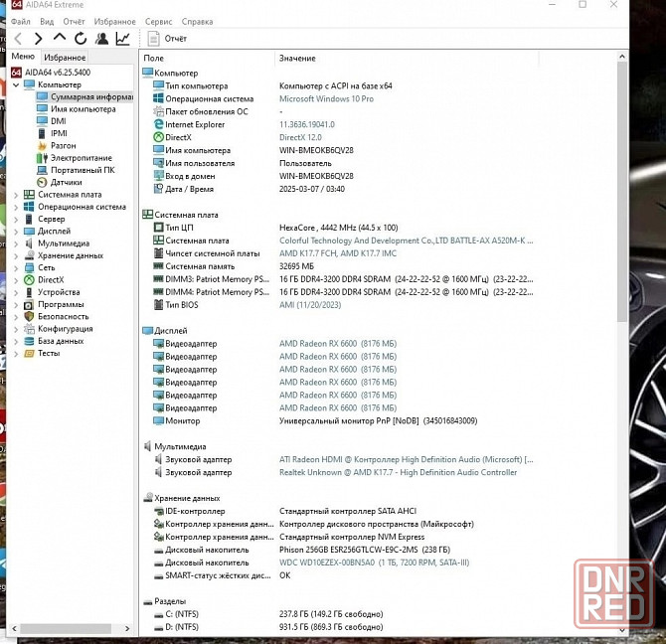This screenshot has width=666, height=644.
Task: Collapse the Компьютер tree node
Action: [16, 84]
